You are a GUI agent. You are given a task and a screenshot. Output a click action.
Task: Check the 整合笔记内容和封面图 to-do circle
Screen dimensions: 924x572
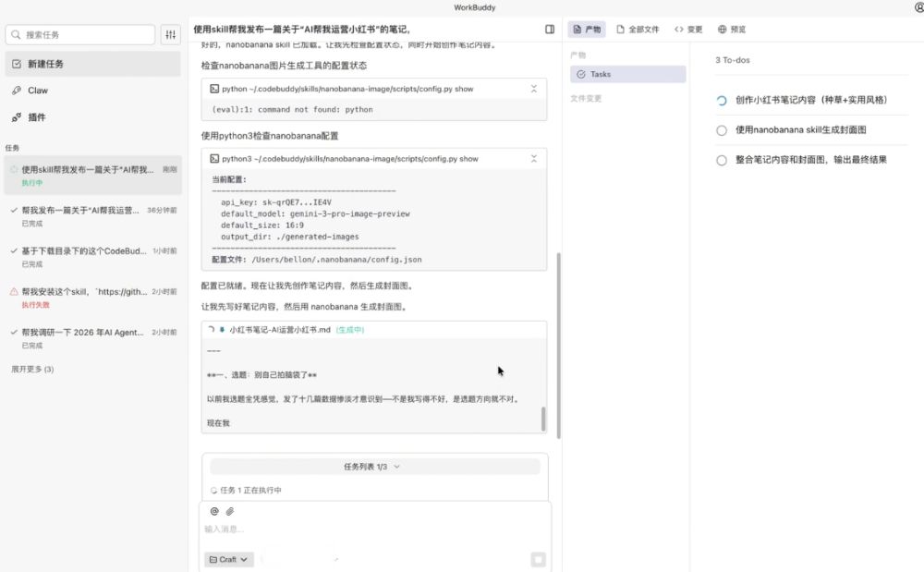click(722, 160)
